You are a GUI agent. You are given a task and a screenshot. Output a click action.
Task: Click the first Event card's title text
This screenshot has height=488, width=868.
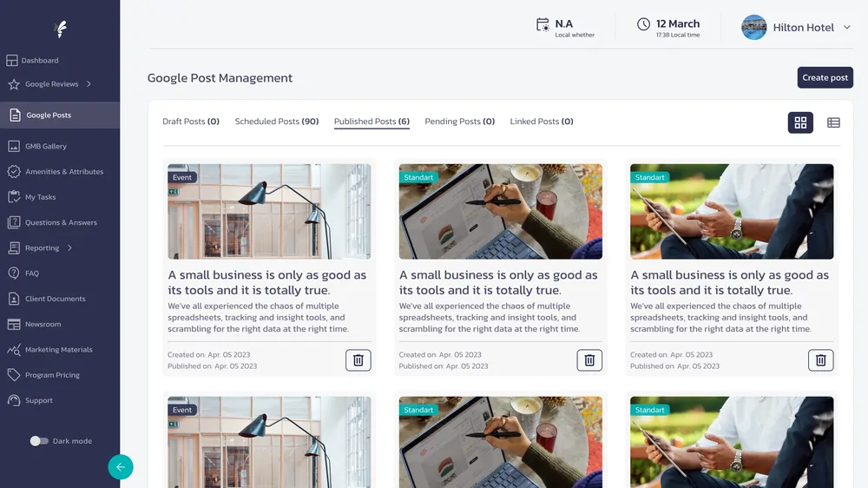tap(267, 282)
